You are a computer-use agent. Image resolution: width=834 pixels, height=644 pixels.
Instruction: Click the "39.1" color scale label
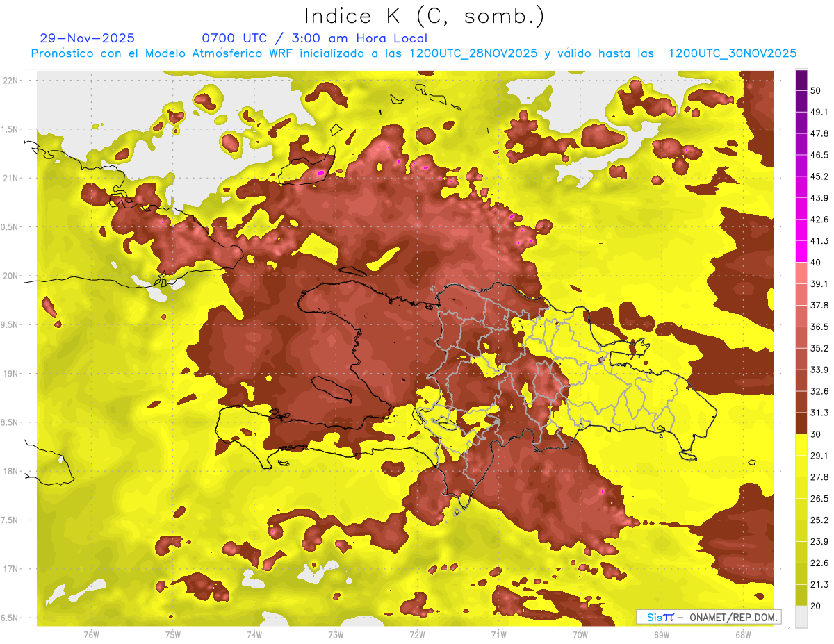[819, 284]
